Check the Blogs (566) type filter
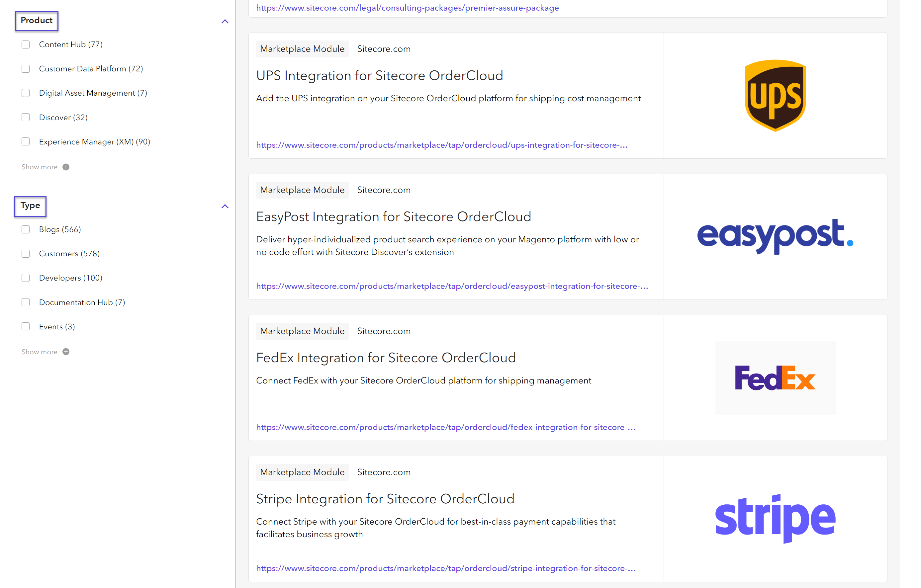The width and height of the screenshot is (921, 588). (x=26, y=229)
